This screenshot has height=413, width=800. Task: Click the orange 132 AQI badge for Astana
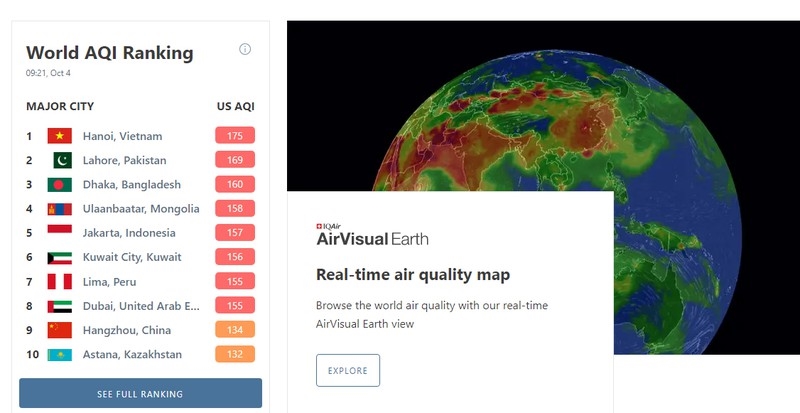(235, 354)
